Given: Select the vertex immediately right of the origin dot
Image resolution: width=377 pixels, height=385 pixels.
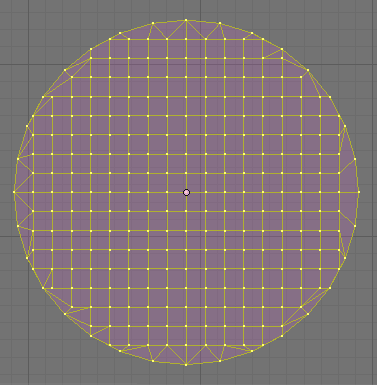Looking at the screenshot, I should pos(205,192).
